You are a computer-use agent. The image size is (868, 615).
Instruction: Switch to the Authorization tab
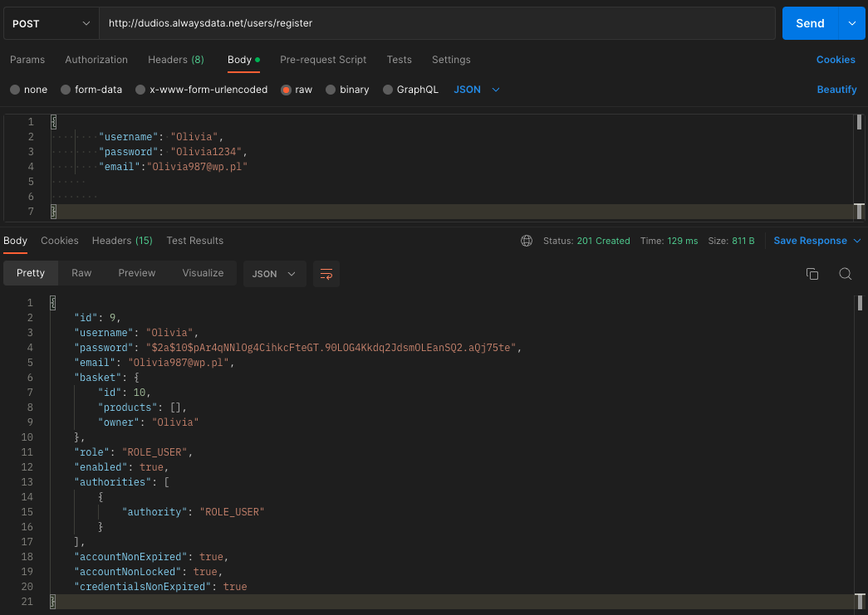[x=96, y=60]
